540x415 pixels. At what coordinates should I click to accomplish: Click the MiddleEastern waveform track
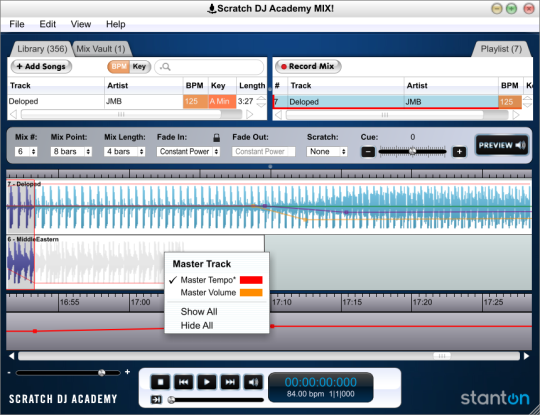pos(135,262)
